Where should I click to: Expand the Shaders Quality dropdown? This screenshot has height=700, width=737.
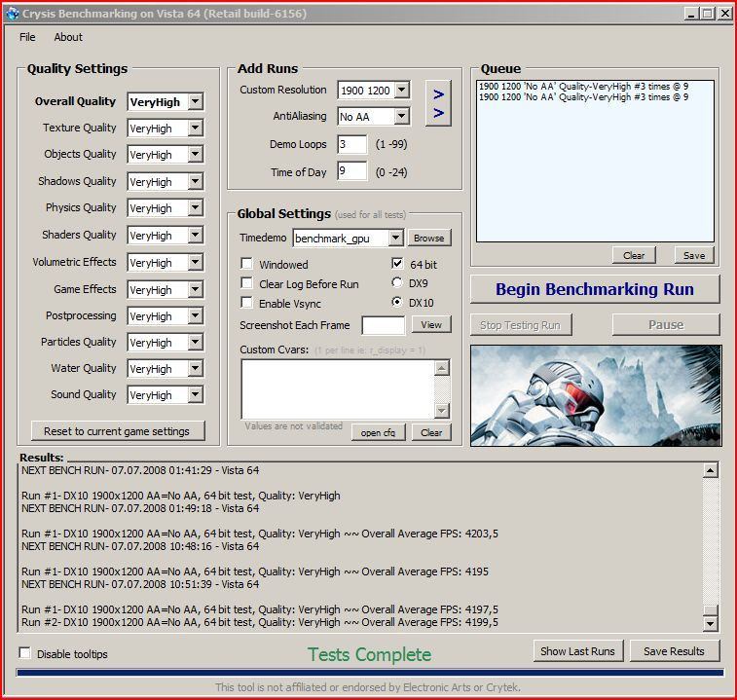point(196,235)
